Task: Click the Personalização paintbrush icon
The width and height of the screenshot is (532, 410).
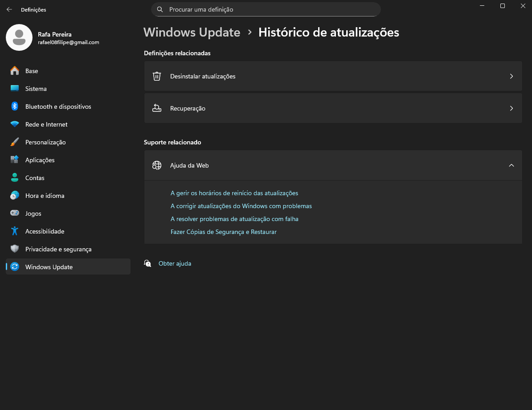Action: pyautogui.click(x=15, y=142)
